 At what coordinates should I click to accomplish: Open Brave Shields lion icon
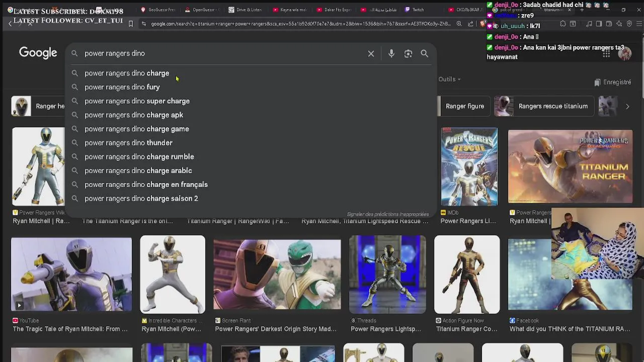click(482, 24)
